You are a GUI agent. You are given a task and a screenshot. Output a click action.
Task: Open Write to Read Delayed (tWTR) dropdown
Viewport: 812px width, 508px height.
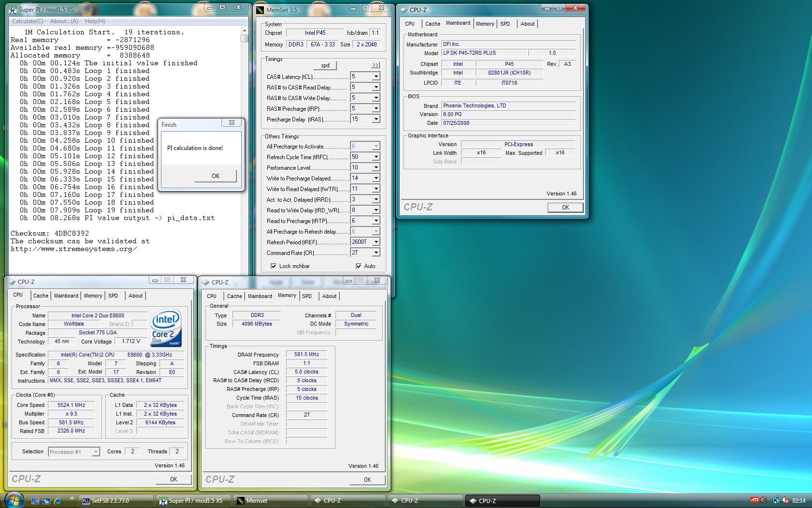[x=376, y=189]
